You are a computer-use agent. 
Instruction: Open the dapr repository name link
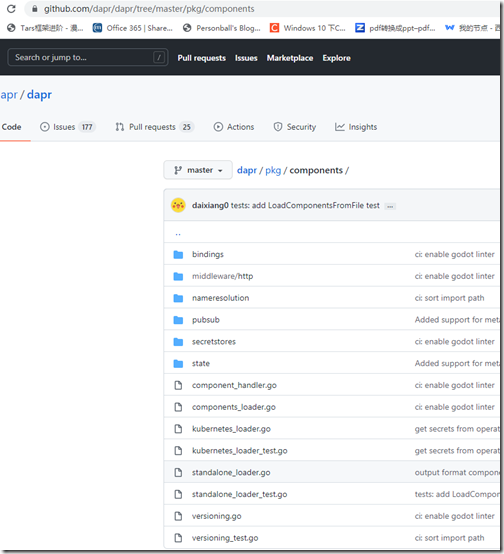(x=39, y=94)
